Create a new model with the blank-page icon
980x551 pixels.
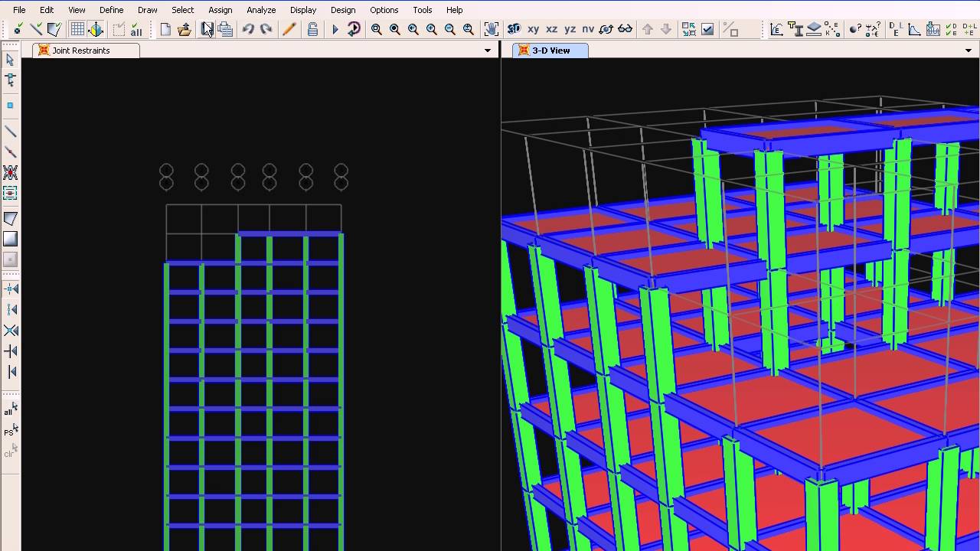[165, 29]
